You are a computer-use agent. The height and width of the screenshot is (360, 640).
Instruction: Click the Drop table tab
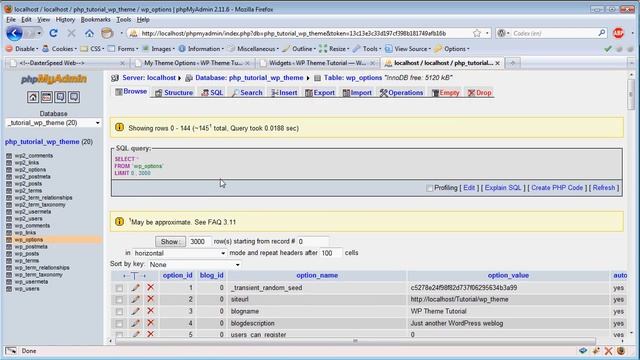(479, 93)
